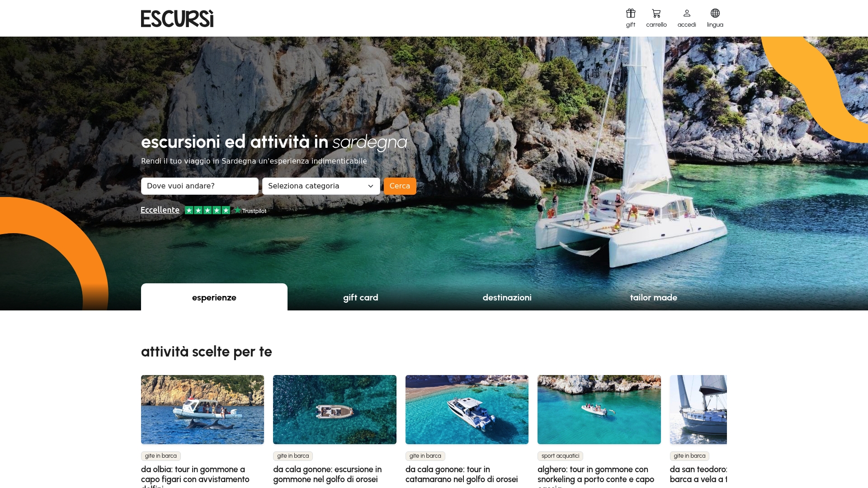Click the ESCURSì logo
Screen dimensions: 868x488
pos(177,19)
